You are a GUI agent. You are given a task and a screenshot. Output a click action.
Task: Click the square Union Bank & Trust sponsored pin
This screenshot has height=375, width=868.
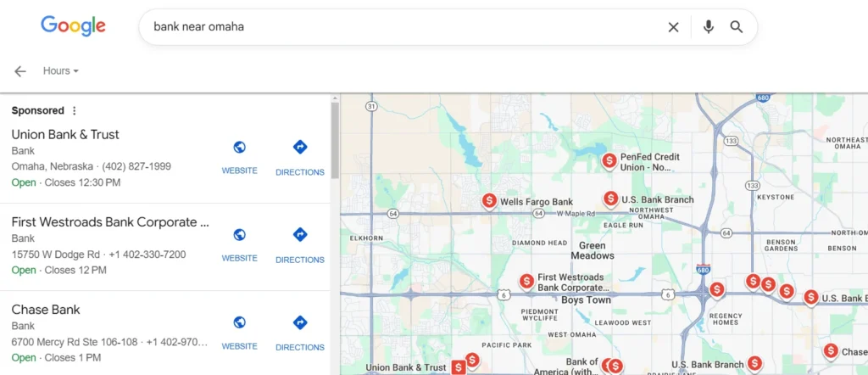click(x=459, y=367)
